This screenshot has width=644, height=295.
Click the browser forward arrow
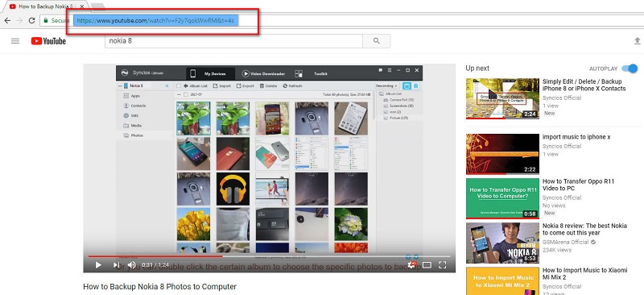click(x=19, y=20)
